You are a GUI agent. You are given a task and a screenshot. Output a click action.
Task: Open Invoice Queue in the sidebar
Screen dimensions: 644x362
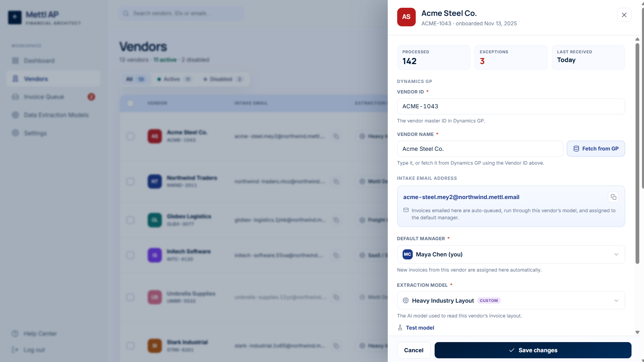tap(53, 97)
